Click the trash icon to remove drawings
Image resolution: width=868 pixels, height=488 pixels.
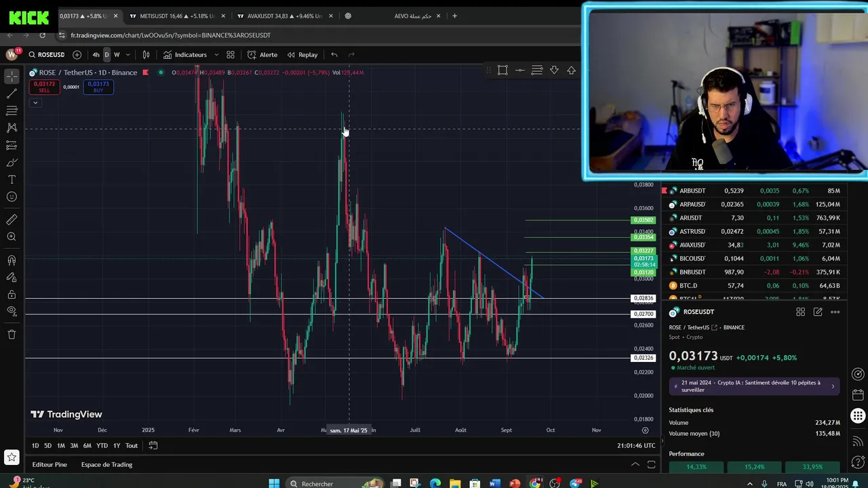tap(12, 334)
